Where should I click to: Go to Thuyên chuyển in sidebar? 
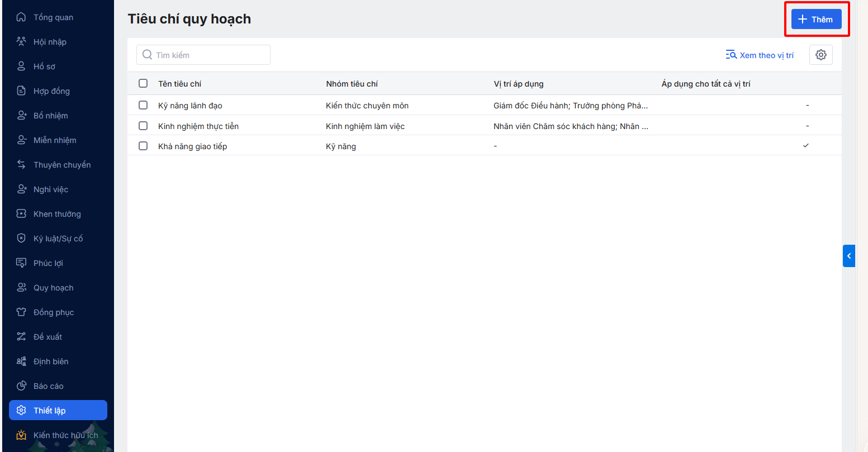point(61,165)
